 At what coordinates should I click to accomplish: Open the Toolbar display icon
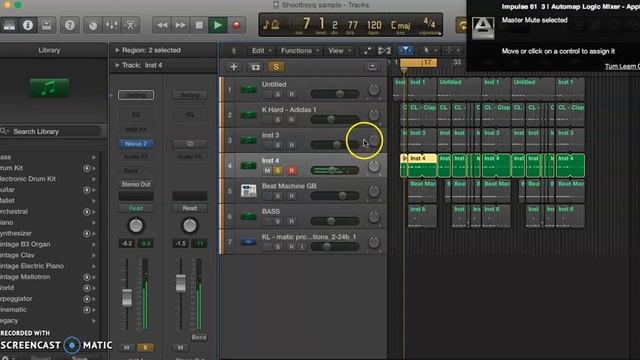pyautogui.click(x=47, y=25)
